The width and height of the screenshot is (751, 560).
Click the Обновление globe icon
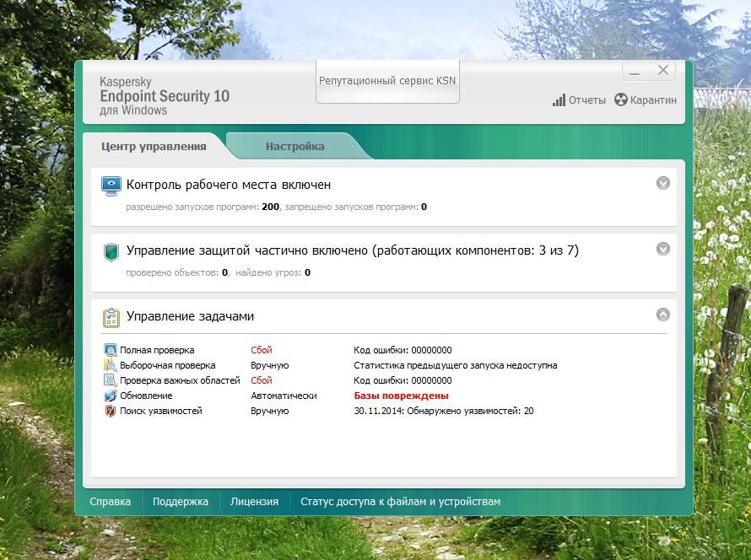click(111, 396)
